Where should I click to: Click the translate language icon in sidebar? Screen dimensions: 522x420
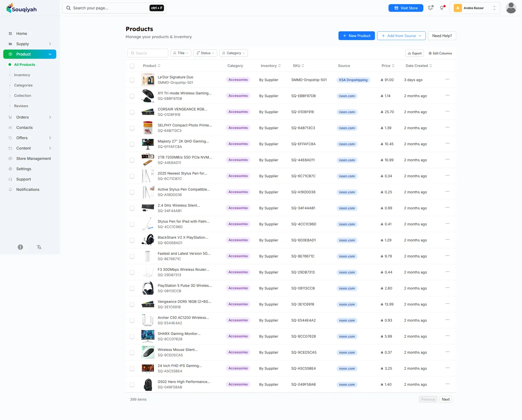click(x=39, y=247)
